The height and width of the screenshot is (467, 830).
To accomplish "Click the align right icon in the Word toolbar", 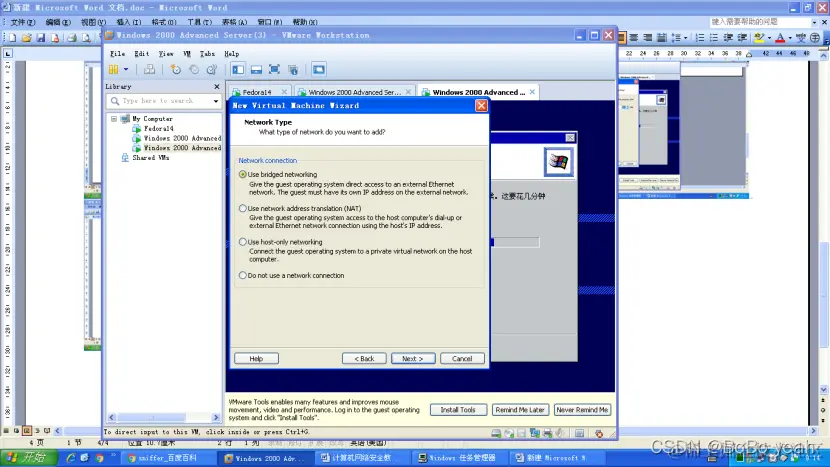I will pos(647,38).
